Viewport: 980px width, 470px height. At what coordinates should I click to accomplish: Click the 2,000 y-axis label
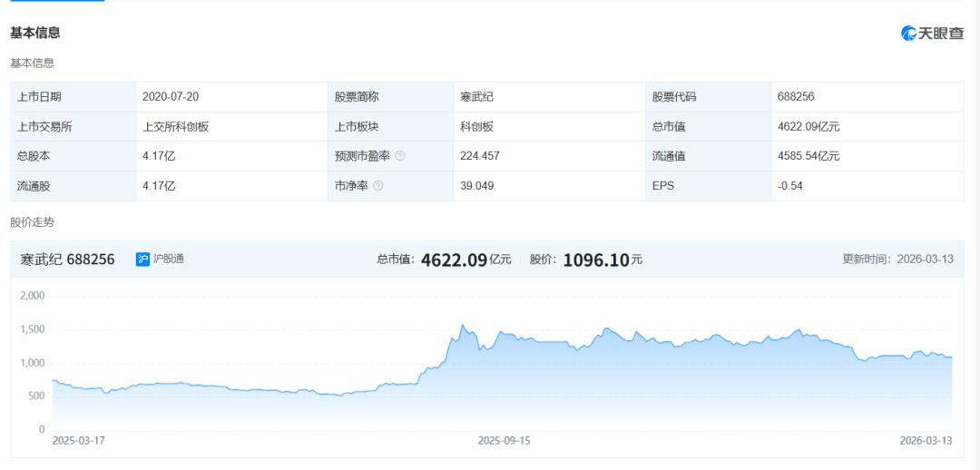(33, 296)
